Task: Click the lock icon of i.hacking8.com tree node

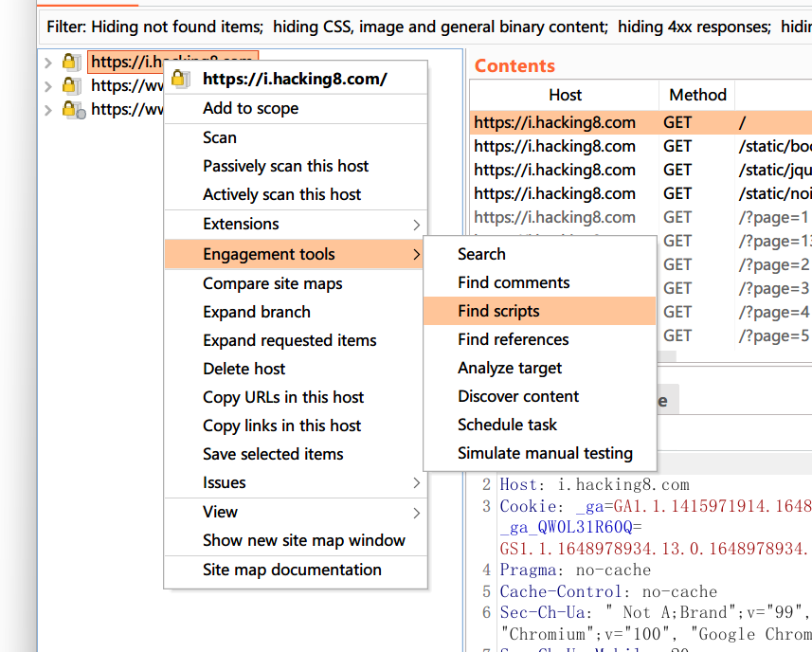Action: click(x=71, y=62)
